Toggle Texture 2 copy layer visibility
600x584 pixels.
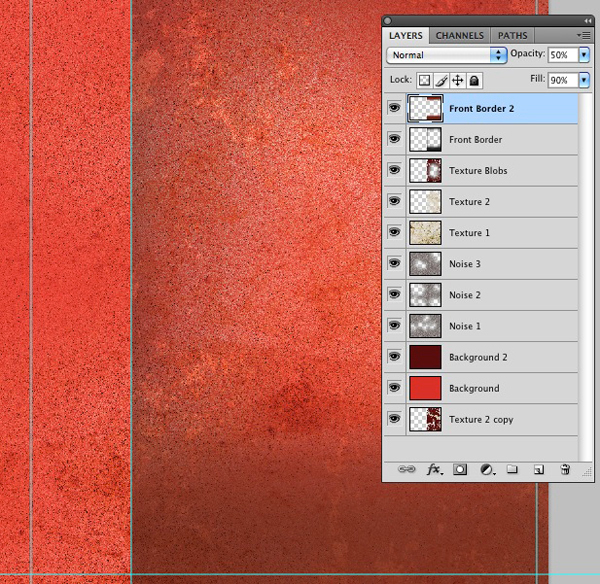[394, 419]
